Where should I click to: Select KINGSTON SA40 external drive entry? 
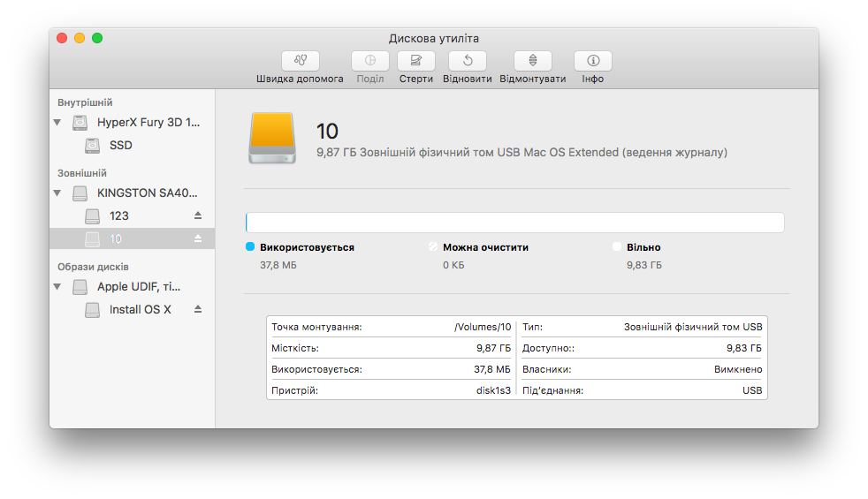point(132,193)
